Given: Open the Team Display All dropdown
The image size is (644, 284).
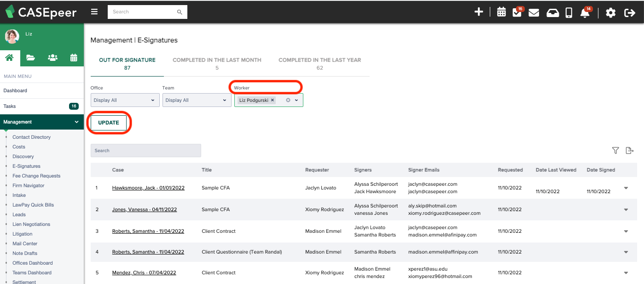Looking at the screenshot, I should click(197, 100).
